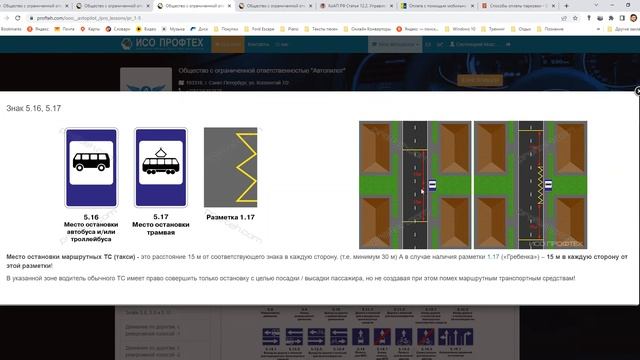Image resolution: width=640 pixels, height=360 pixels.
Task: Click the 5.16 bus stop sign image
Action: tap(91, 168)
